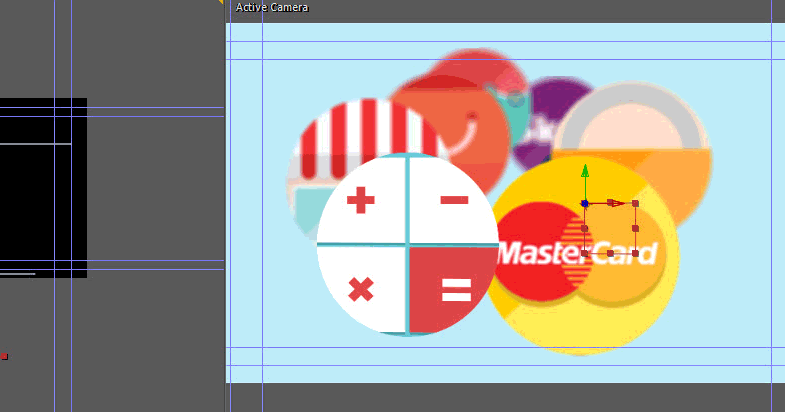Click the Active Camera view label
The height and width of the screenshot is (412, 785).
tap(272, 8)
